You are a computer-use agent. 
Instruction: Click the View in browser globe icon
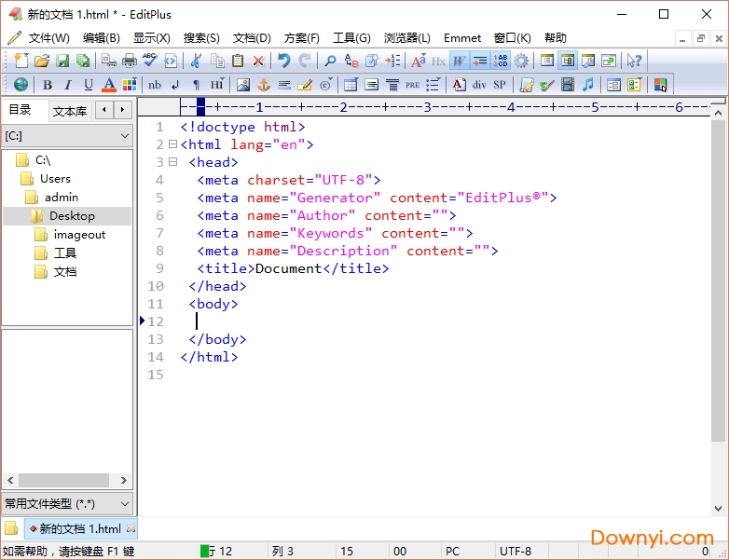coord(21,85)
